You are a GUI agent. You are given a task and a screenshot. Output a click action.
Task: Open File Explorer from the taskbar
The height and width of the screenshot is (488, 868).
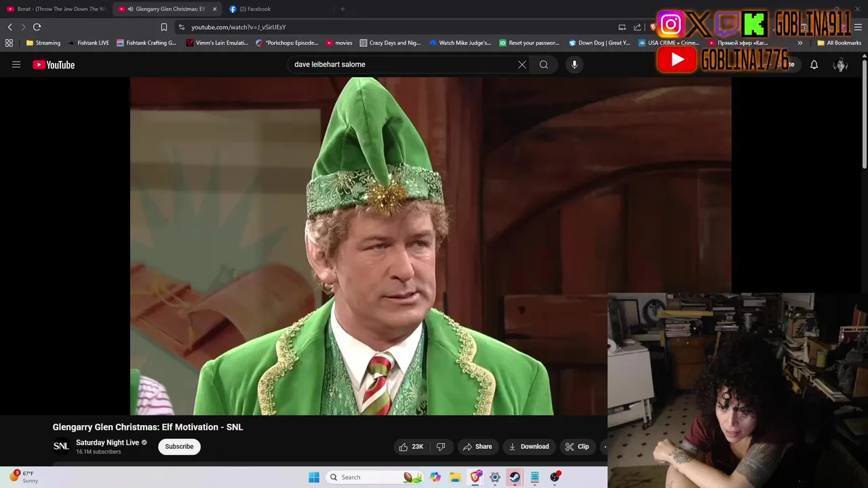click(x=455, y=477)
